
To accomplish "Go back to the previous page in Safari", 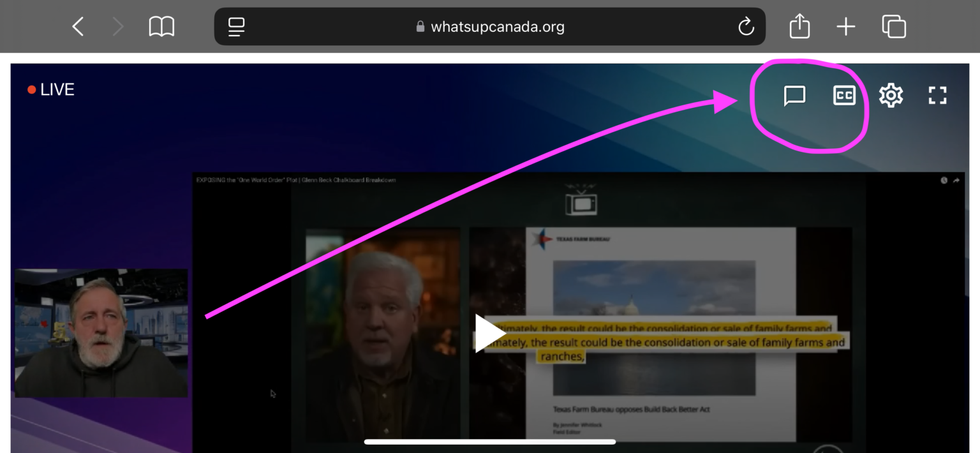I will click(78, 27).
